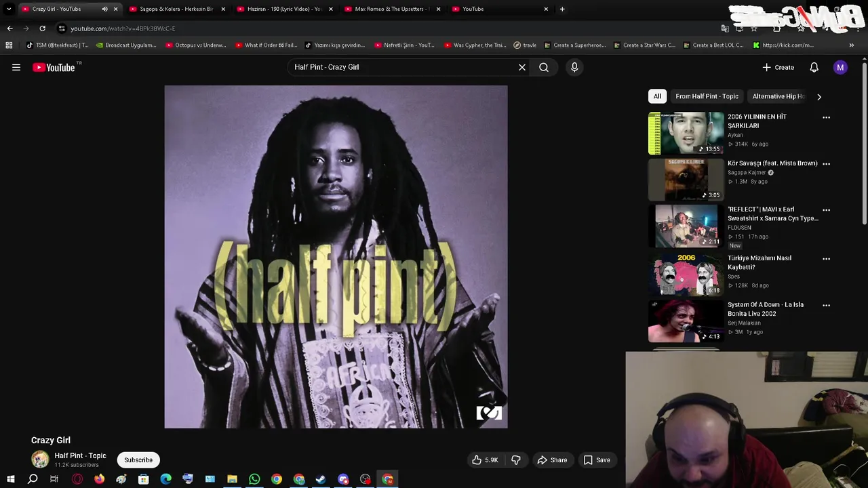This screenshot has width=868, height=488.
Task: Open REFLECT MAVI x Earl Sweatshirt video thumbnail
Action: pos(686,226)
